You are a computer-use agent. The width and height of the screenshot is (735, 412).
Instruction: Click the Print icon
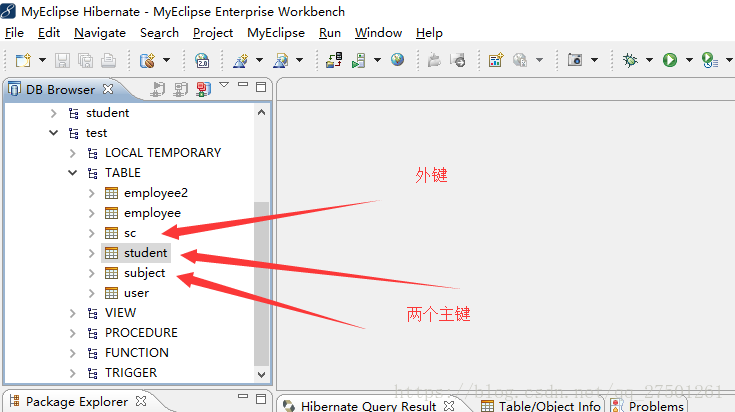click(x=108, y=60)
